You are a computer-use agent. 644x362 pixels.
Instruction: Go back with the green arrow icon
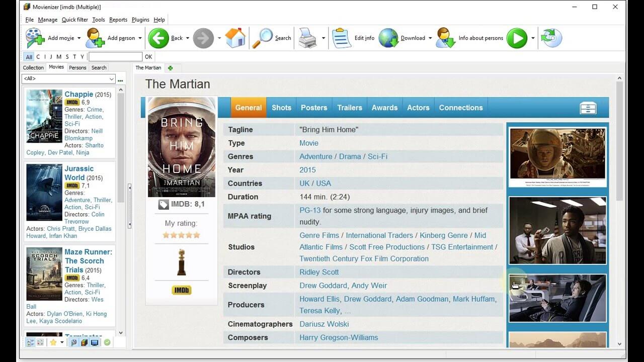coord(158,38)
